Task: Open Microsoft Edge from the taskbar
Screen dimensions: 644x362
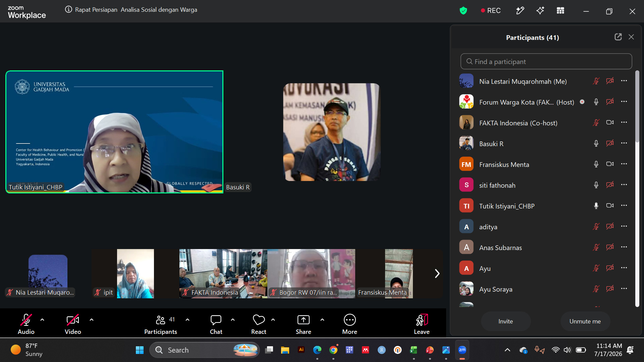Action: (317, 350)
